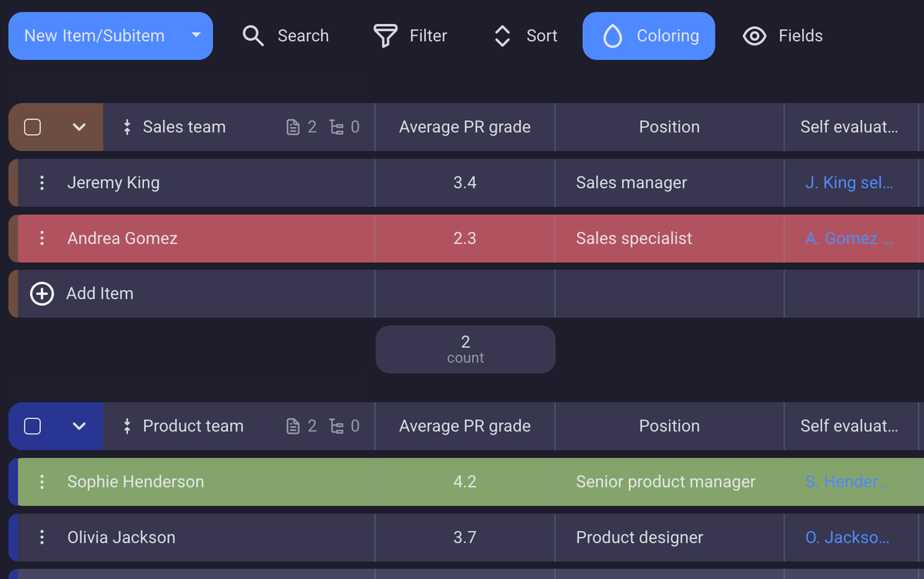The image size is (924, 579).
Task: Open the New Item/Subitem dropdown arrow
Action: click(196, 35)
